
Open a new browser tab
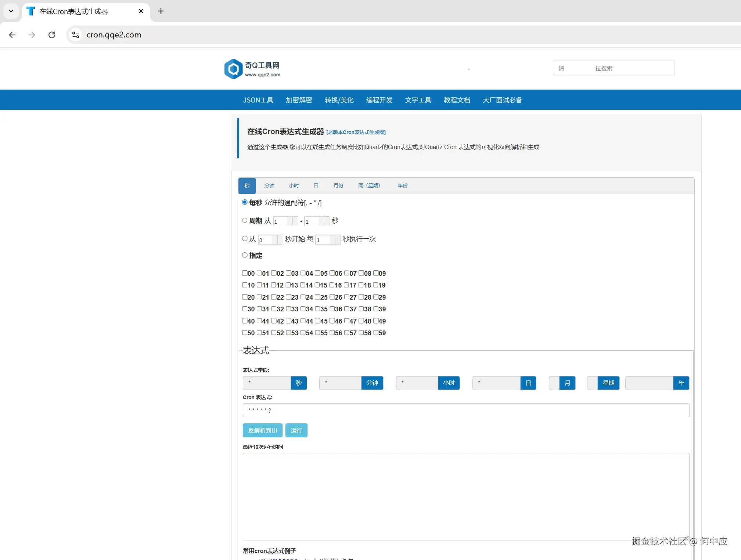[x=161, y=11]
